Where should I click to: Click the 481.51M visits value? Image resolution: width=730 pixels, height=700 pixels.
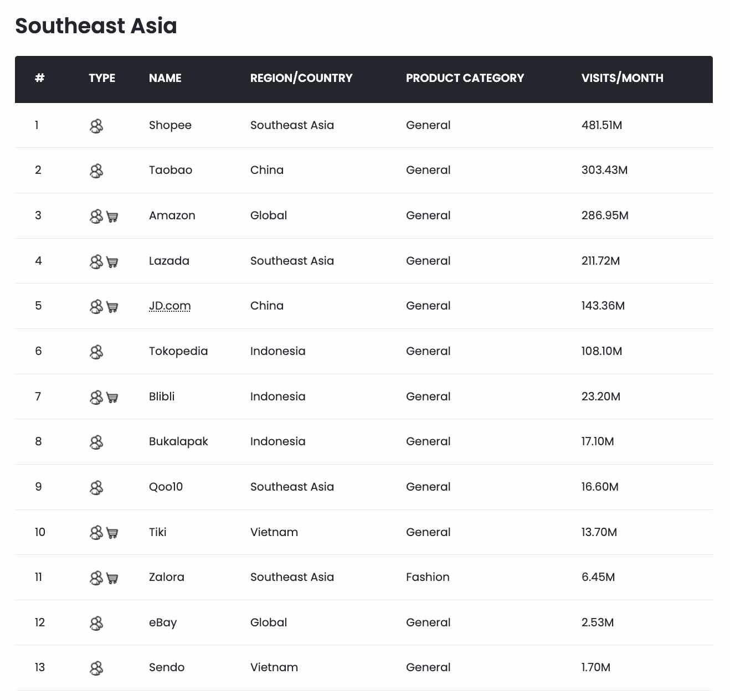602,125
